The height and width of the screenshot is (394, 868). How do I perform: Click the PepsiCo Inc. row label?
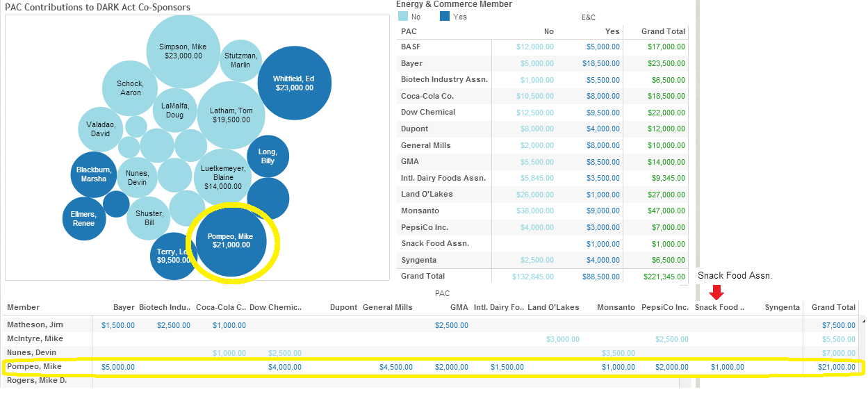425,227
